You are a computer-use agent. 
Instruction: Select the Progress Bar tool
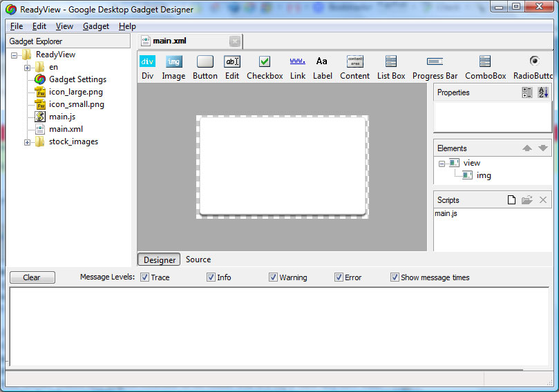pyautogui.click(x=435, y=68)
